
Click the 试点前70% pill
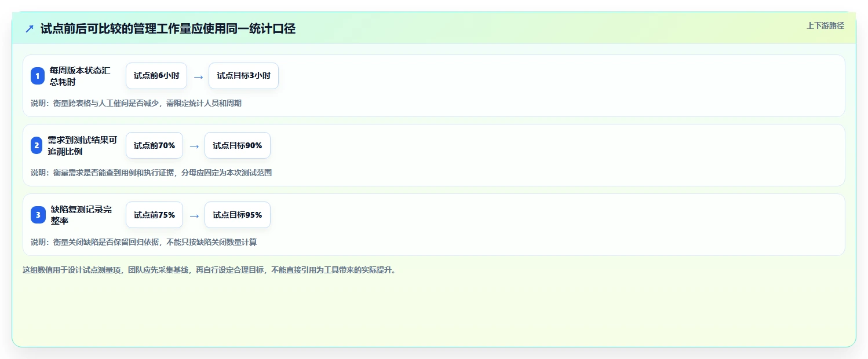[x=154, y=145]
